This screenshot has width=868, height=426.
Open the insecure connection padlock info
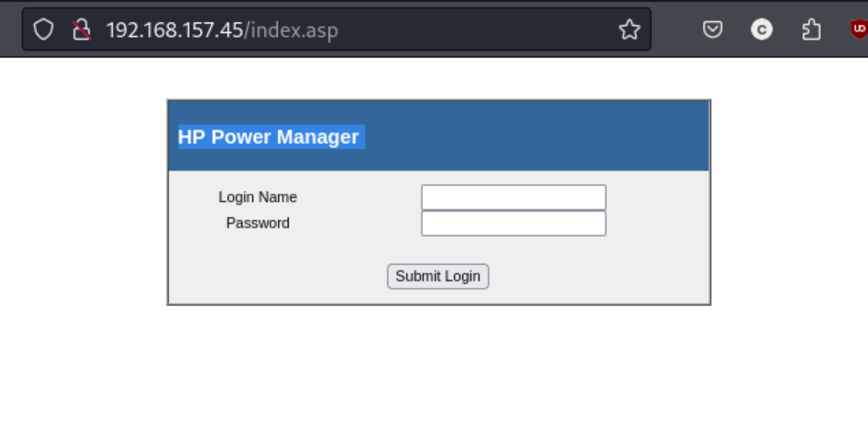[x=81, y=29]
